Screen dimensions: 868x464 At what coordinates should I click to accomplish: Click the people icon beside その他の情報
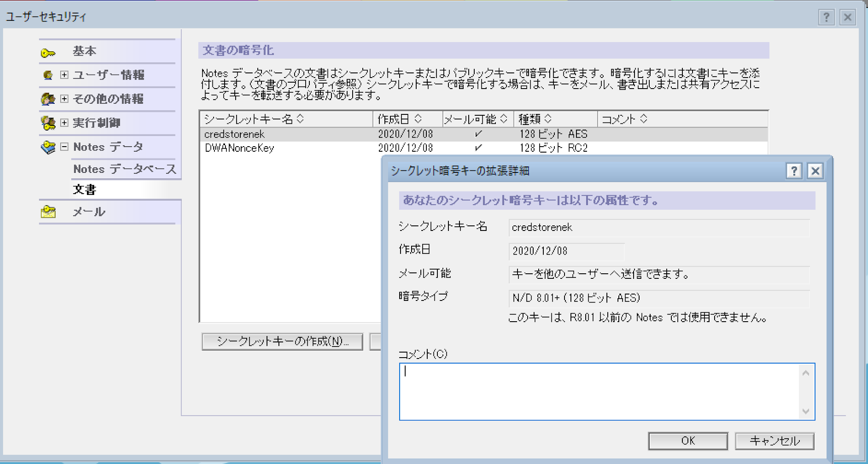coord(48,99)
